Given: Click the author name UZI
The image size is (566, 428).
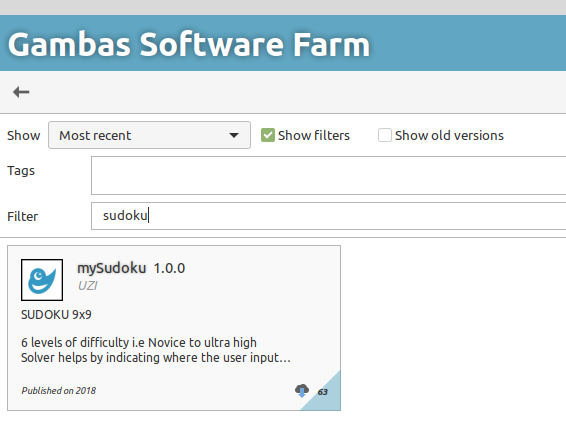Looking at the screenshot, I should point(88,286).
